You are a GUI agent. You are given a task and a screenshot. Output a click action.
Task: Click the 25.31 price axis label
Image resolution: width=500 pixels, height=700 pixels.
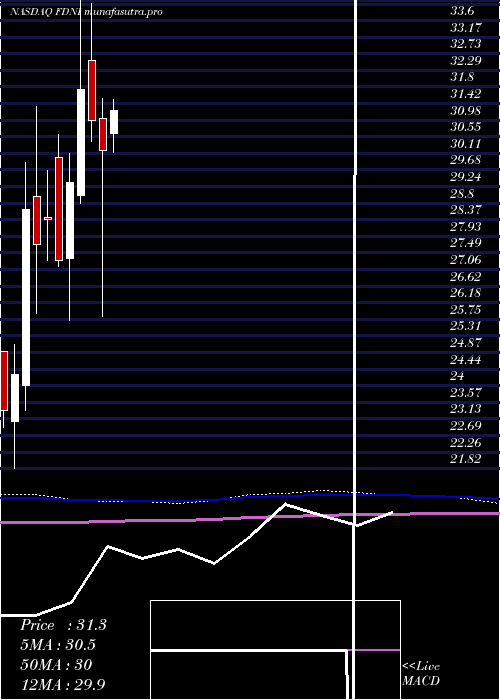click(466, 326)
